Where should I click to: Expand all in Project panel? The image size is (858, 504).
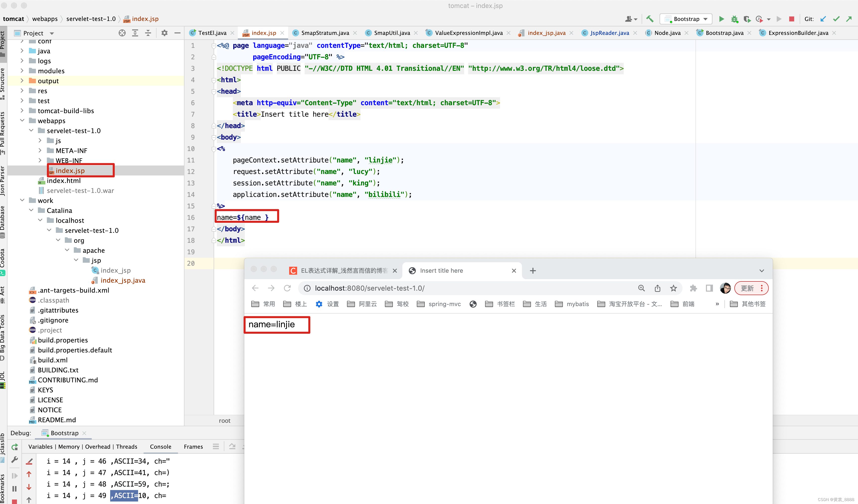pyautogui.click(x=135, y=33)
